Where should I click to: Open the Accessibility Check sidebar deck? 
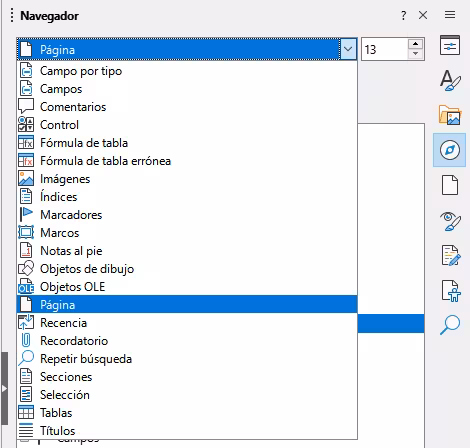(451, 291)
